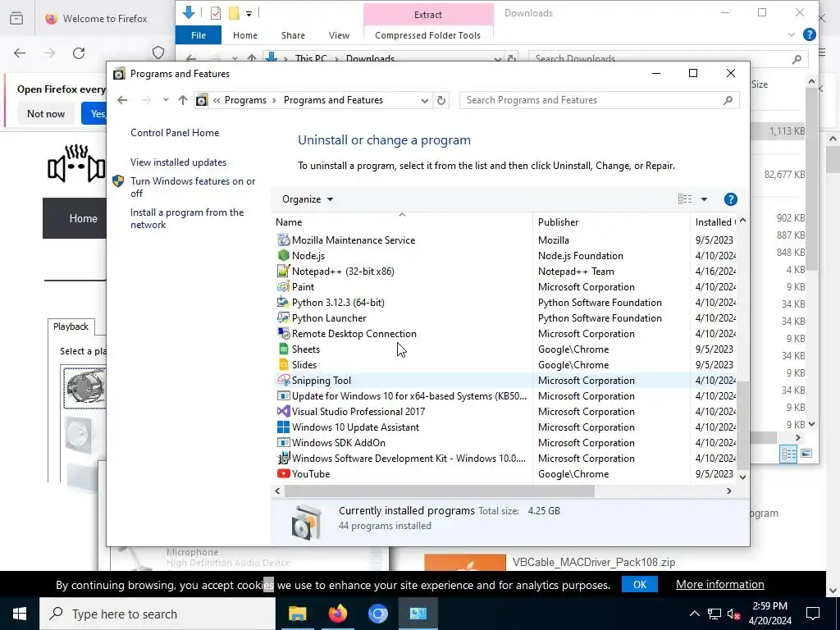This screenshot has height=630, width=840.
Task: Switch to the Playback tab
Action: point(71,326)
